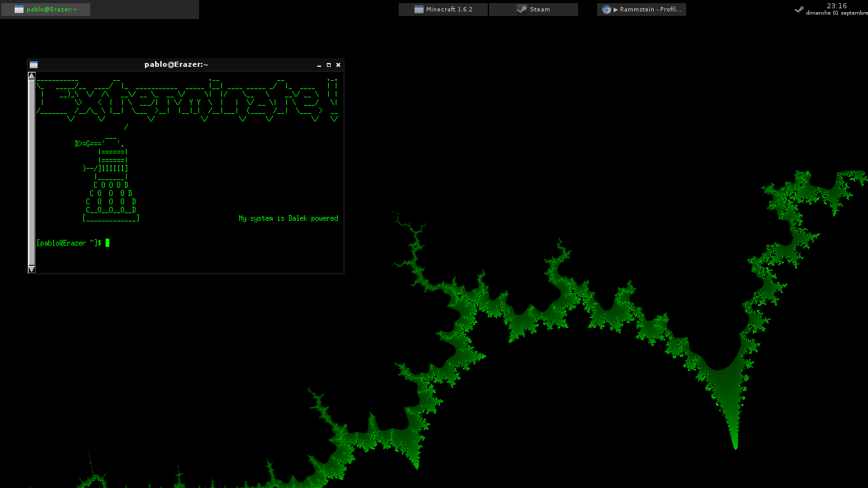Open the Steam window from the taskbar
The height and width of the screenshot is (488, 868).
coord(534,10)
